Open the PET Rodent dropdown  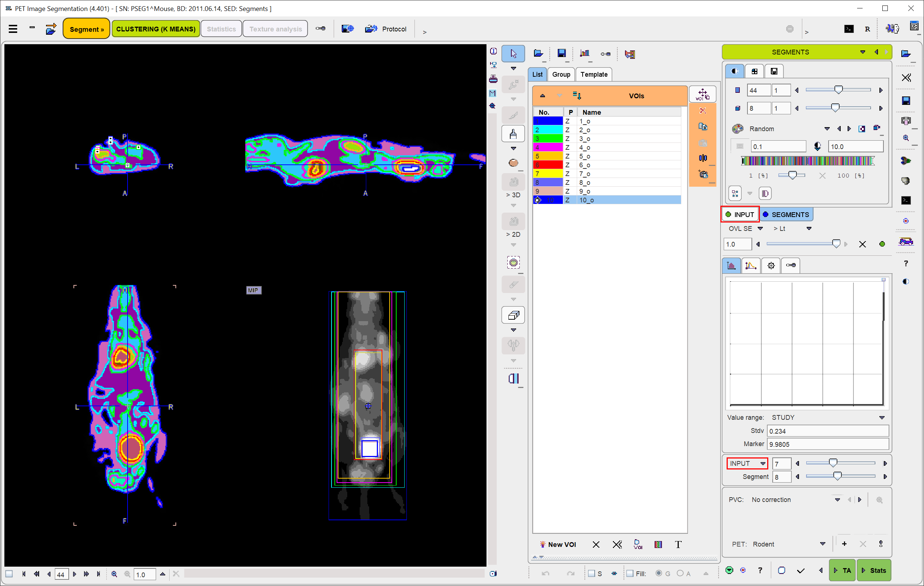click(822, 544)
